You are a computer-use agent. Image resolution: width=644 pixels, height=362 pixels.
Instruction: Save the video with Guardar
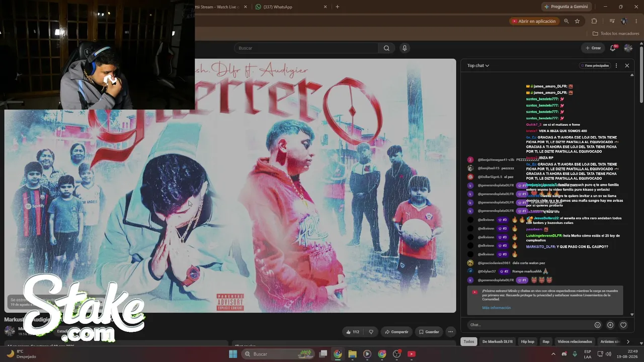[x=429, y=332]
